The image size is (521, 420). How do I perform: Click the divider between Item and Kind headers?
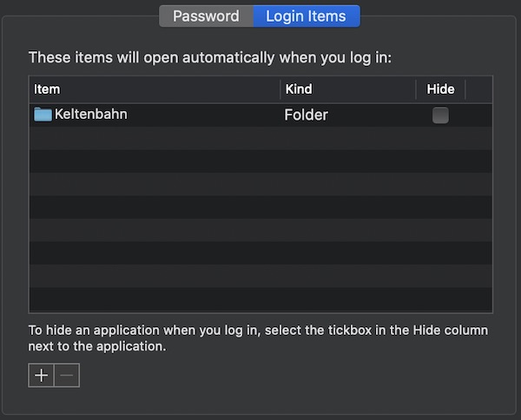point(280,89)
